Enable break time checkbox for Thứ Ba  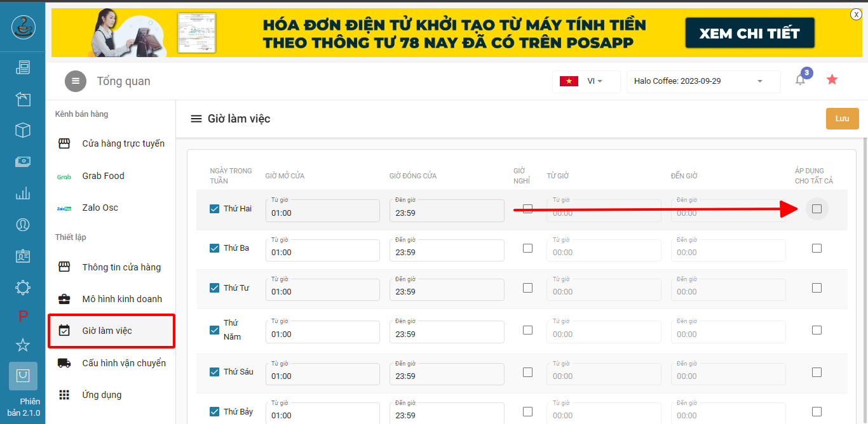(527, 248)
